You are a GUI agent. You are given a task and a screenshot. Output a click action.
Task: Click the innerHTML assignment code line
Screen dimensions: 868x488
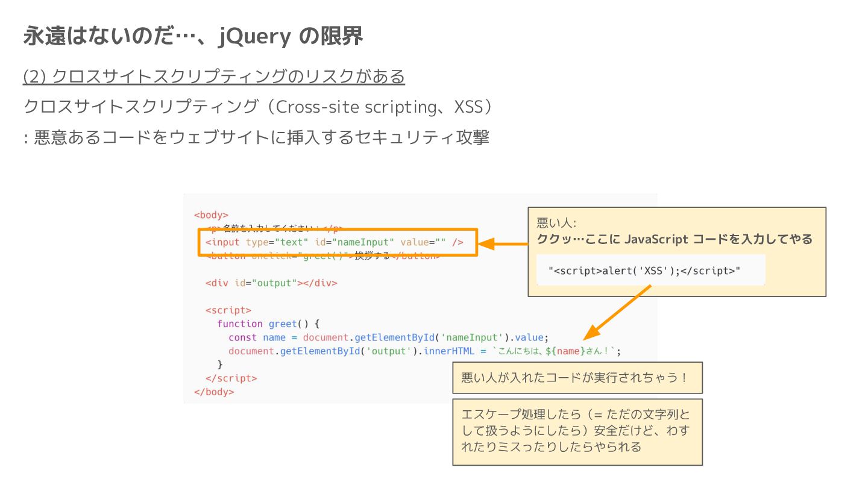click(424, 351)
